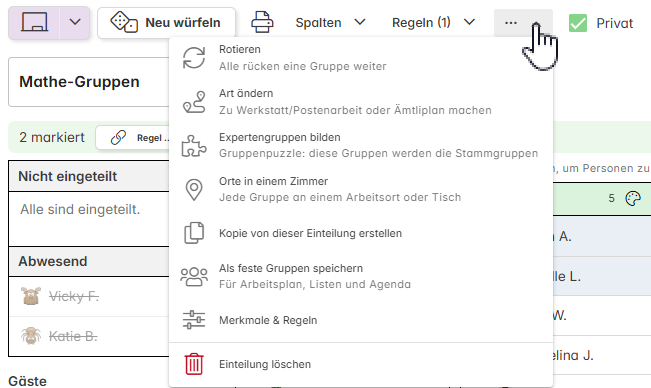Select Kopie von dieser Einteilung erstellen
The image size is (651, 388).
(361, 233)
